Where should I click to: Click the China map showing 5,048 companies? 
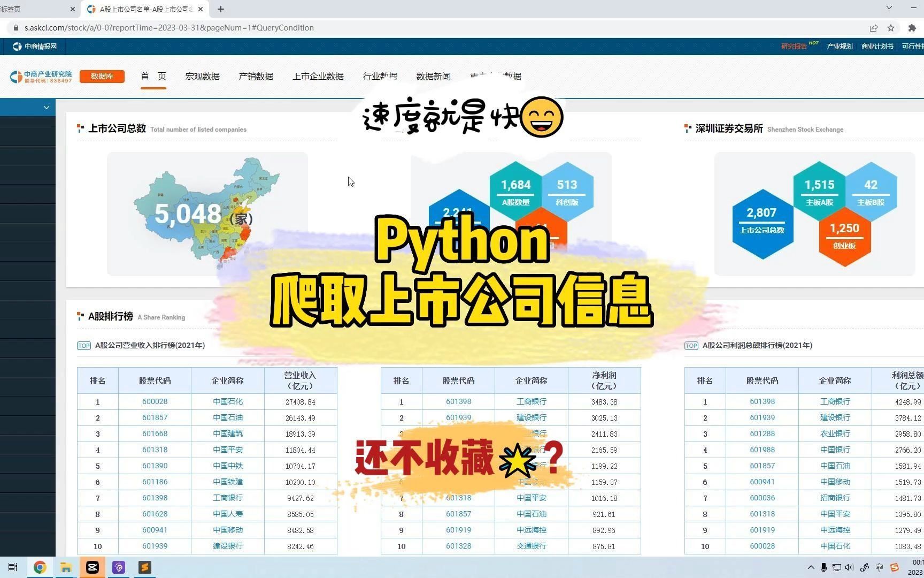click(x=207, y=213)
